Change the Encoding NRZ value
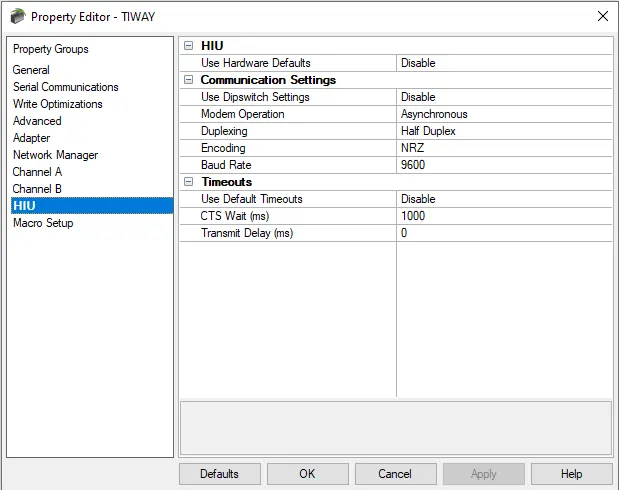Screen dimensions: 619x490 pyautogui.click(x=504, y=148)
